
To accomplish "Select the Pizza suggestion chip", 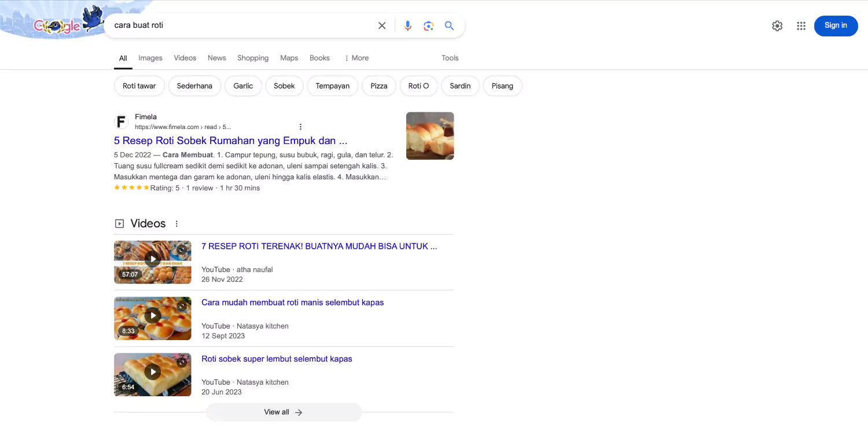I will 379,86.
